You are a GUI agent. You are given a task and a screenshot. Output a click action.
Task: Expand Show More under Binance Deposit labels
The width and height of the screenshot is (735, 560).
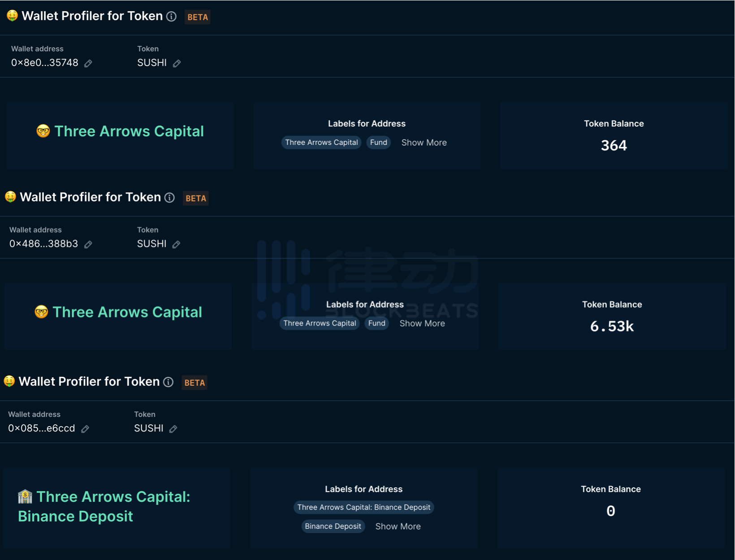(398, 526)
